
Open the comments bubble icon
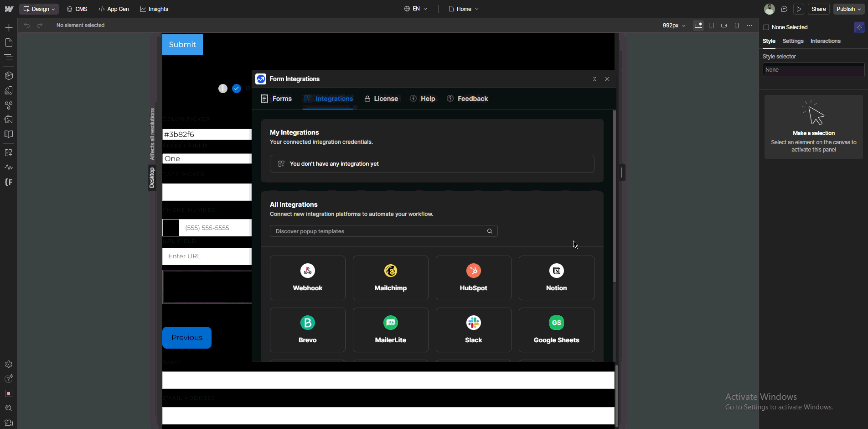784,9
